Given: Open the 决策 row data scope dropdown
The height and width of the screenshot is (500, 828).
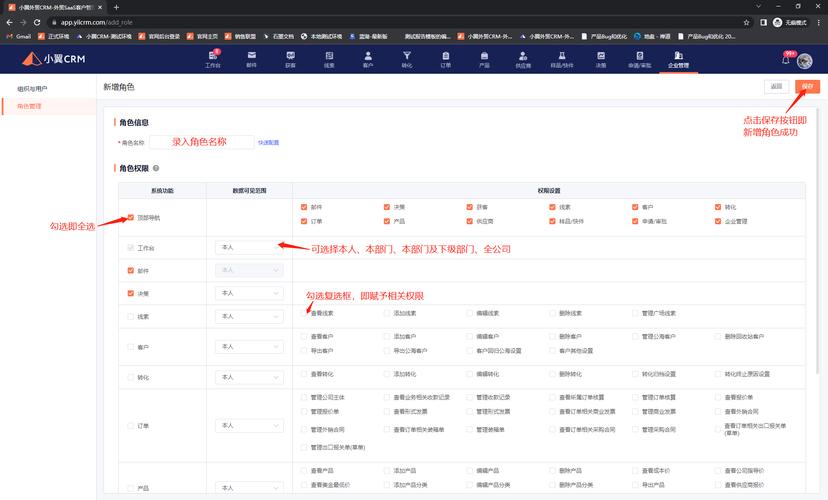Looking at the screenshot, I should (249, 293).
